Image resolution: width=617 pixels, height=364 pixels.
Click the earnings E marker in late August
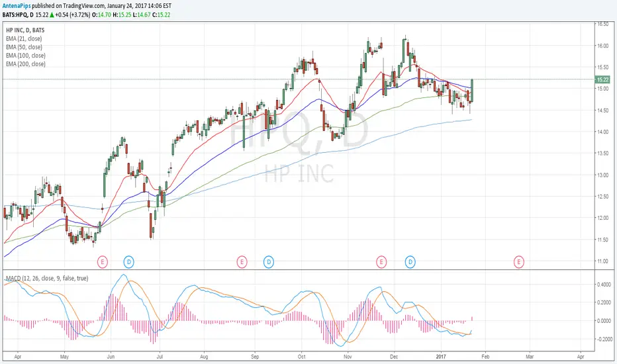point(242,261)
